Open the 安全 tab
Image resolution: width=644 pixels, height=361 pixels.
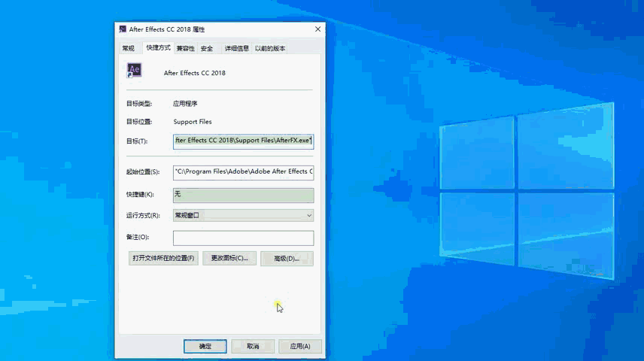pos(207,48)
